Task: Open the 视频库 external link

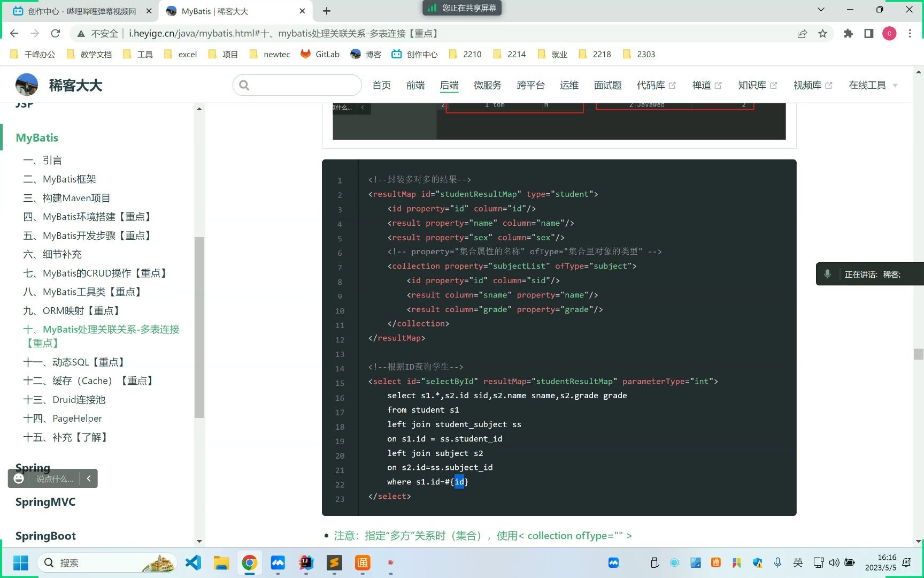Action: pyautogui.click(x=813, y=85)
